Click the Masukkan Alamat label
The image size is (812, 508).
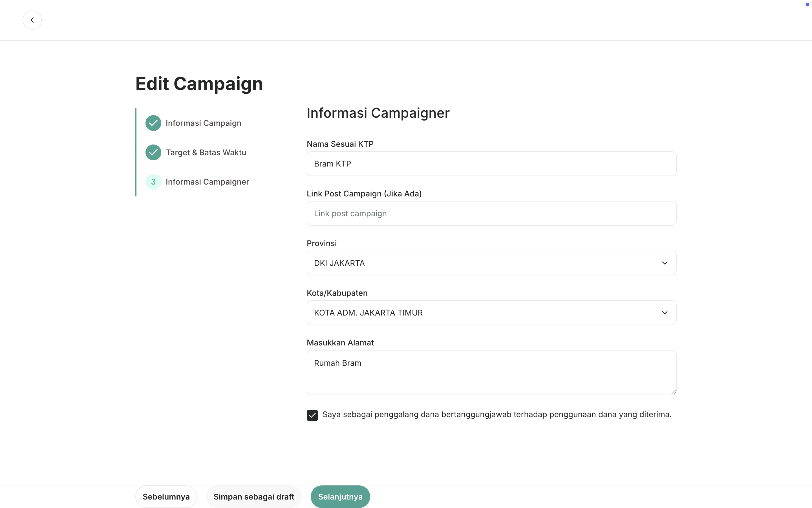(x=340, y=343)
